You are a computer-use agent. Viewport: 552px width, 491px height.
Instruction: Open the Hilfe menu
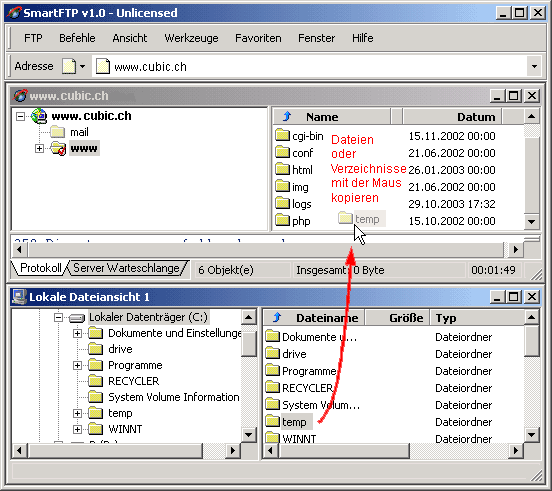coord(363,38)
